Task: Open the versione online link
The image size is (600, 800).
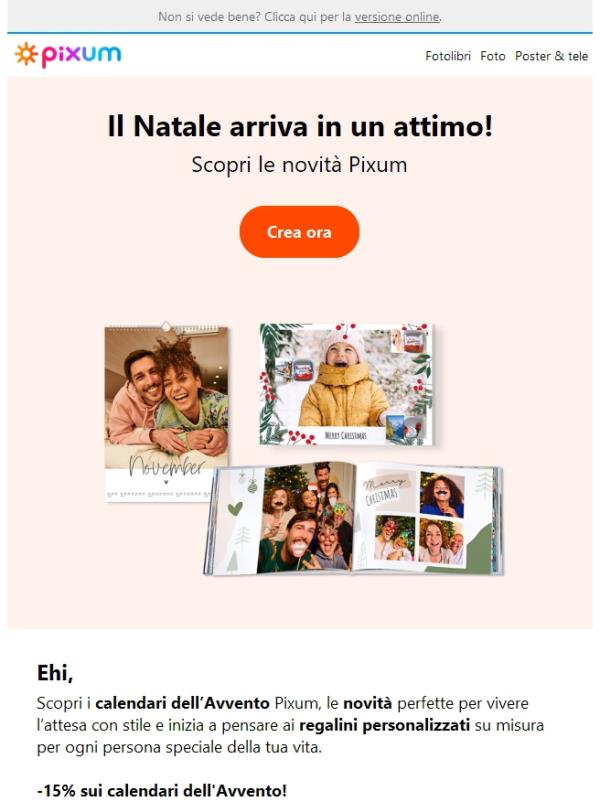Action: pyautogui.click(x=397, y=17)
